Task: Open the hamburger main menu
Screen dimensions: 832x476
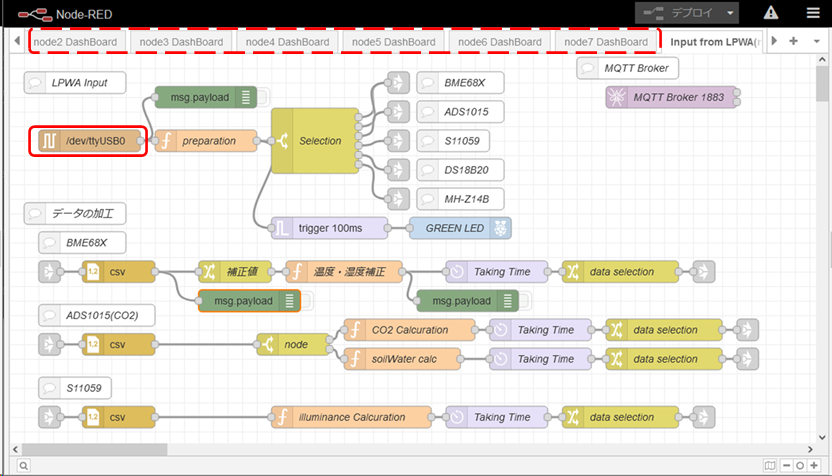Action: pos(813,13)
